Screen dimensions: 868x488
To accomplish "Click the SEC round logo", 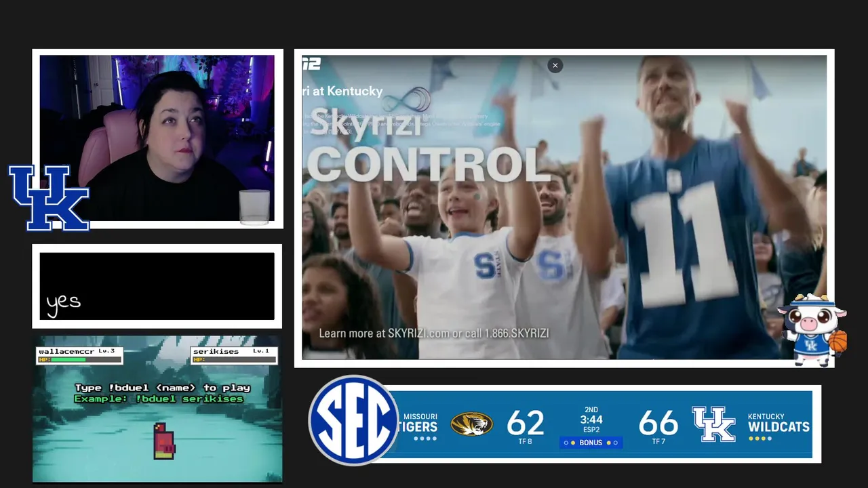I will point(353,420).
